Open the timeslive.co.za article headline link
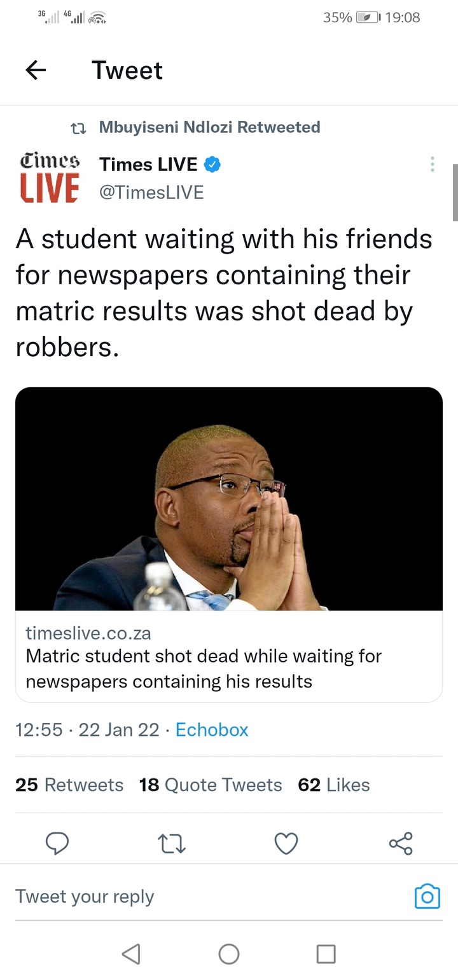The image size is (458, 980). 204,668
